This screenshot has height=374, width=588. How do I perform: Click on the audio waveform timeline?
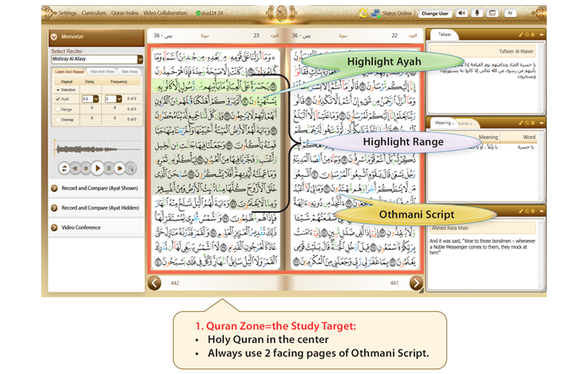pyautogui.click(x=97, y=149)
